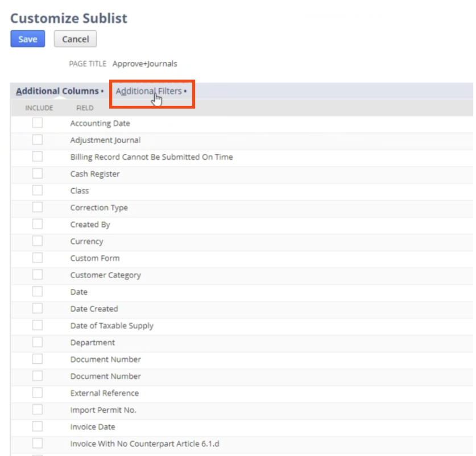Screen dimensions: 476x456
Task: Include the Class column checkbox
Action: 38,190
